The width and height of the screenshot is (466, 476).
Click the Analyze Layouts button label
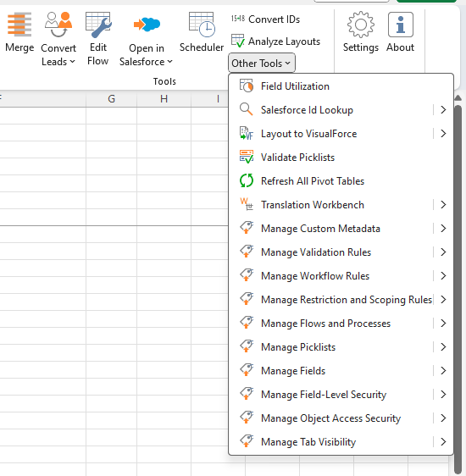click(284, 42)
